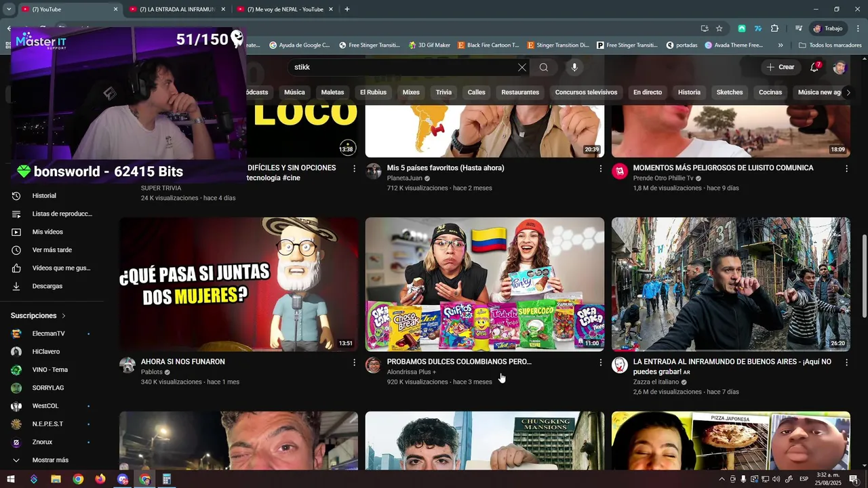The width and height of the screenshot is (868, 488).
Task: Select the El Rubius filter chip
Action: (x=373, y=92)
